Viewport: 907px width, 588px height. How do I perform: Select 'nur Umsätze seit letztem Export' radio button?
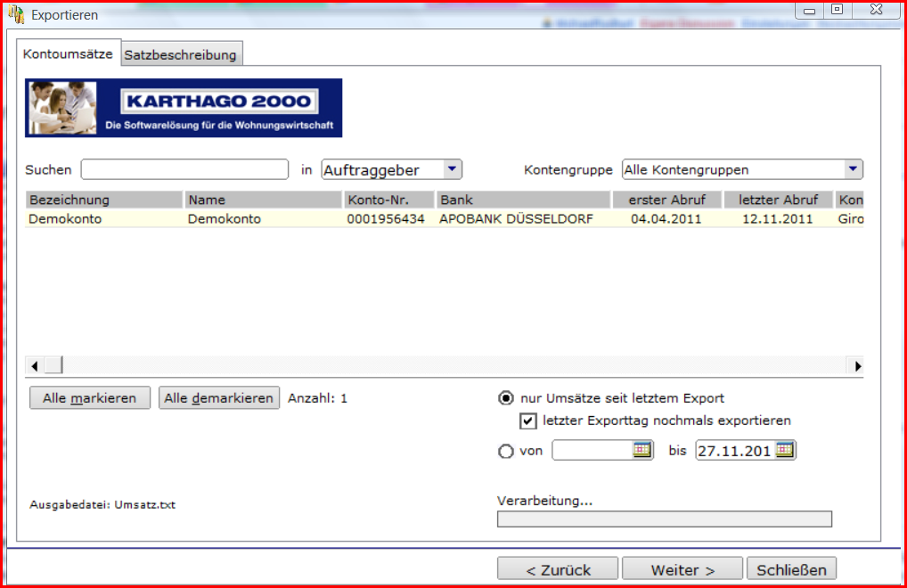point(505,397)
